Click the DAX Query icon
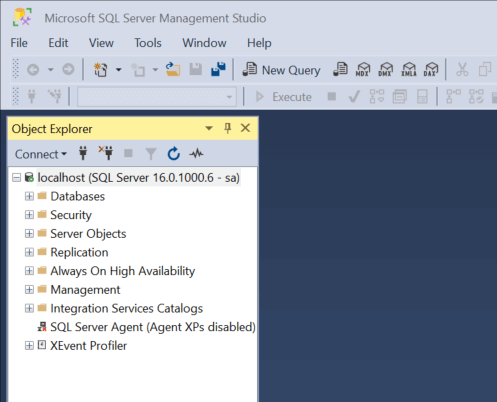 coord(431,69)
